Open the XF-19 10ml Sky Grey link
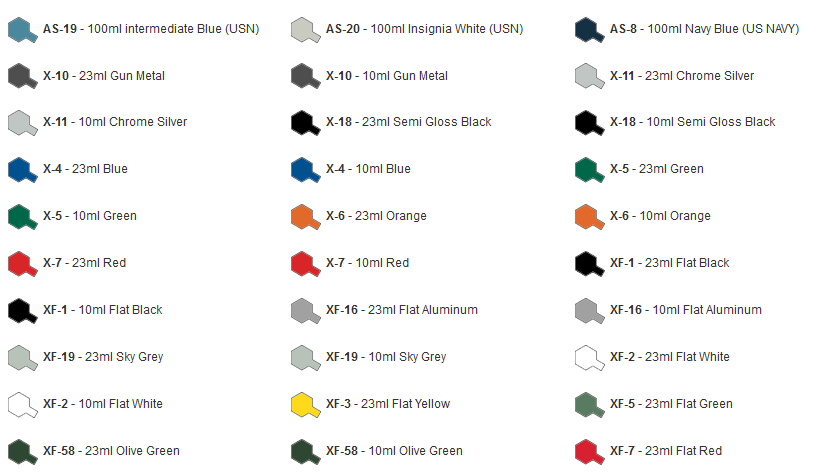Image resolution: width=828 pixels, height=472 pixels. (386, 357)
